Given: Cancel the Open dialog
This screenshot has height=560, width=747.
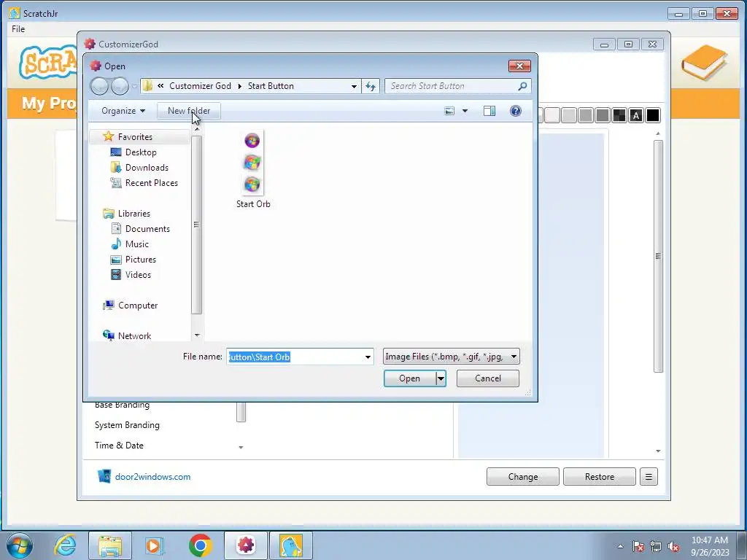Looking at the screenshot, I should coord(488,378).
